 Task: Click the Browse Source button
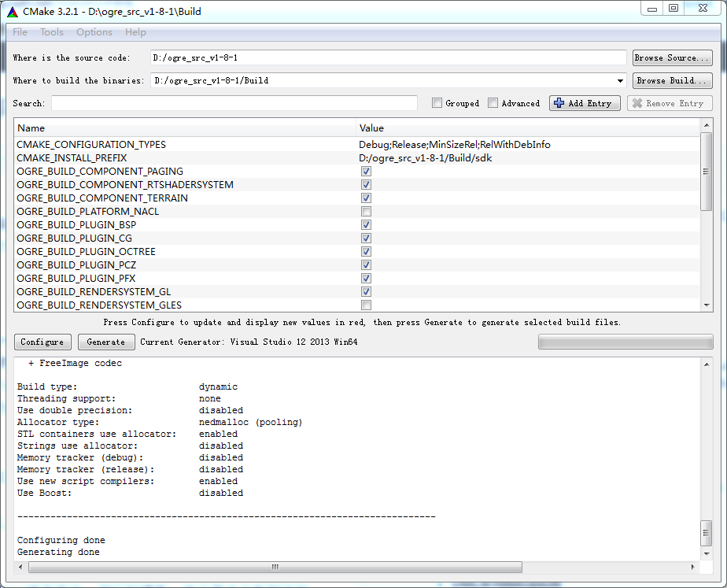[672, 57]
